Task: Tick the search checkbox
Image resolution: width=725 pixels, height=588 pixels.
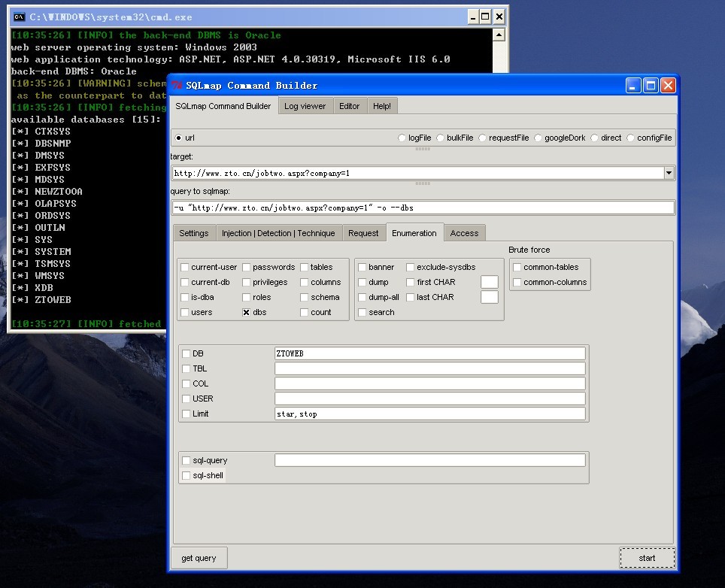Action: [362, 313]
